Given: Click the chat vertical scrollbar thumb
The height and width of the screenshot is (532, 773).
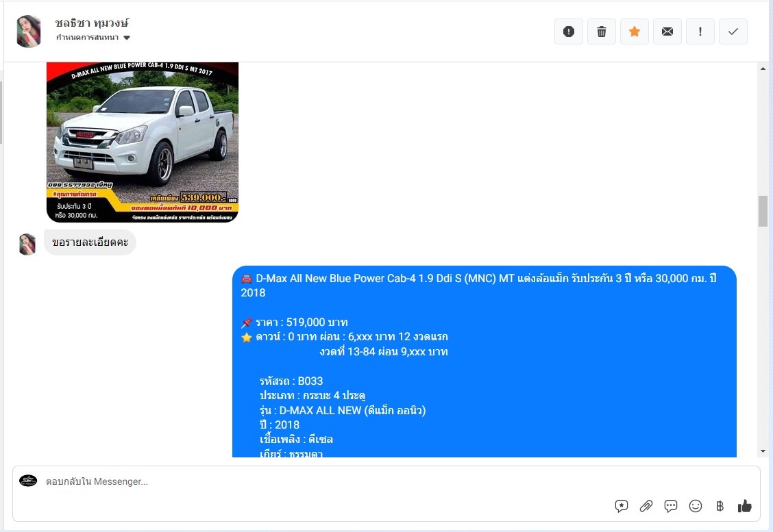Looking at the screenshot, I should [x=763, y=211].
